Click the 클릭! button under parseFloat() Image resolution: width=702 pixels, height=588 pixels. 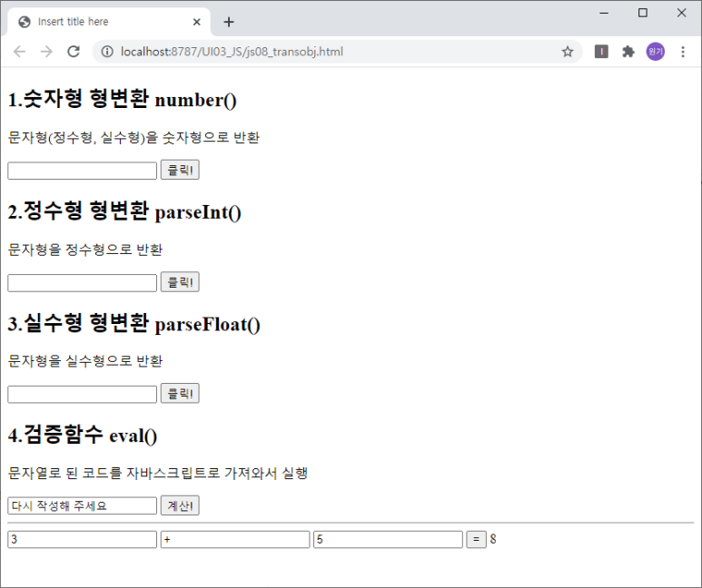click(180, 393)
